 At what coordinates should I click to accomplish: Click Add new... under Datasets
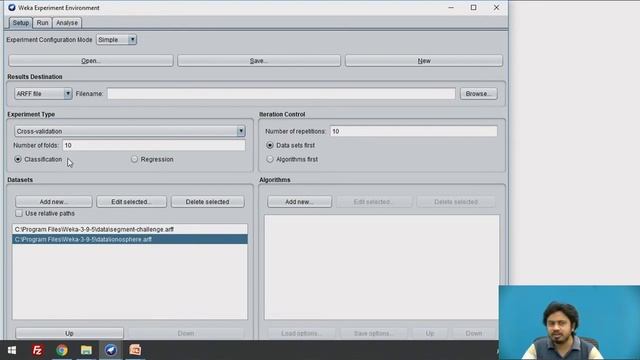coord(53,202)
